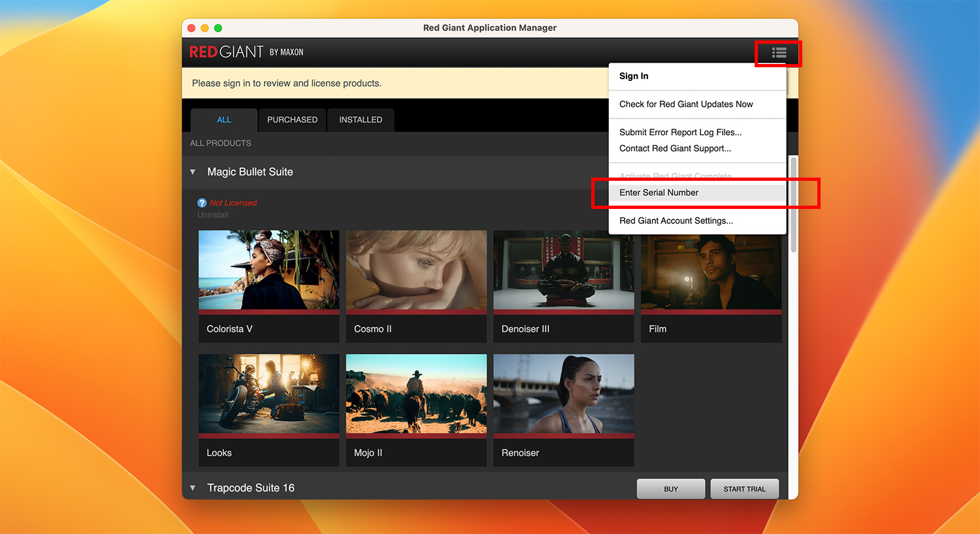
Task: Collapse the Trapcode Suite 16 section
Action: 193,488
